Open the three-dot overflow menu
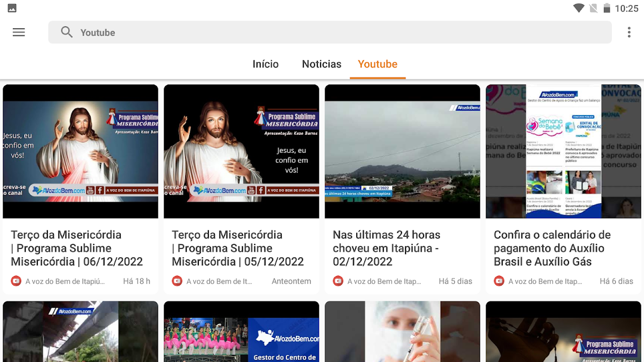Image resolution: width=644 pixels, height=362 pixels. tap(629, 32)
